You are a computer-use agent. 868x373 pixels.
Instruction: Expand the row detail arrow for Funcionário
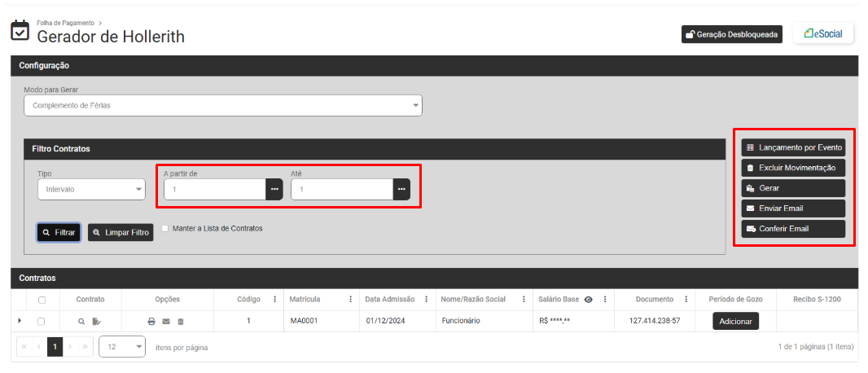20,320
